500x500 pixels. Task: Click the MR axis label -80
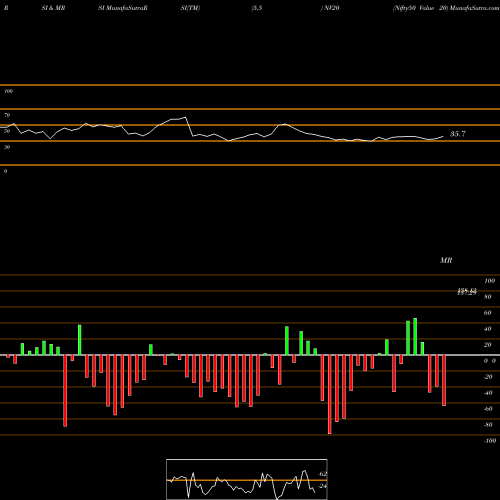coord(488,425)
